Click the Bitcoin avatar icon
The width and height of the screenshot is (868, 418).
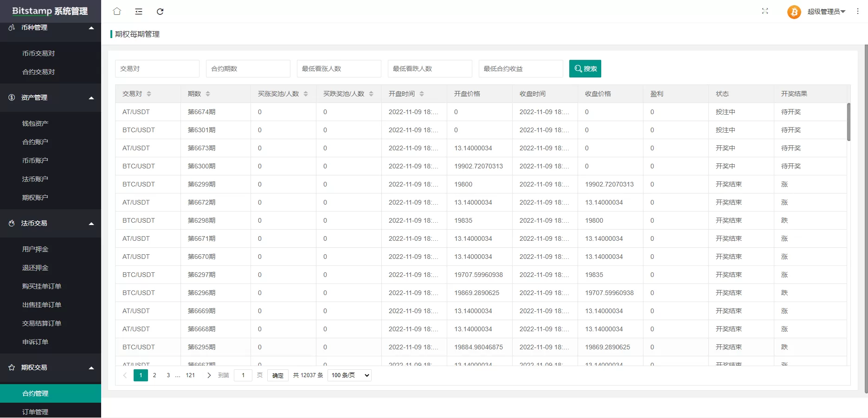click(794, 12)
